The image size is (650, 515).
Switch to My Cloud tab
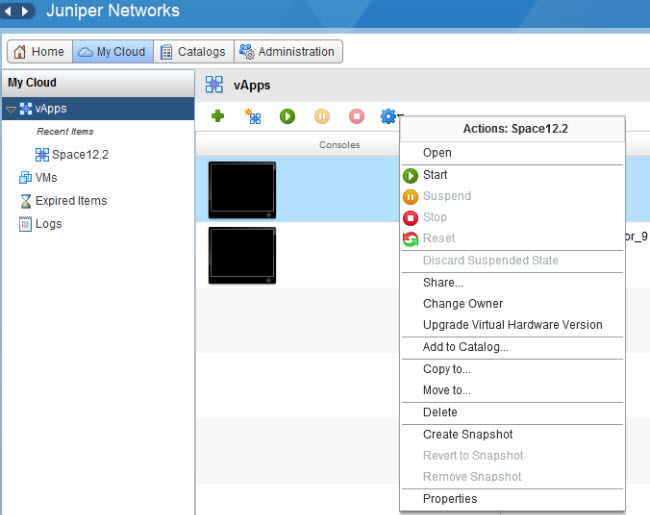(113, 51)
